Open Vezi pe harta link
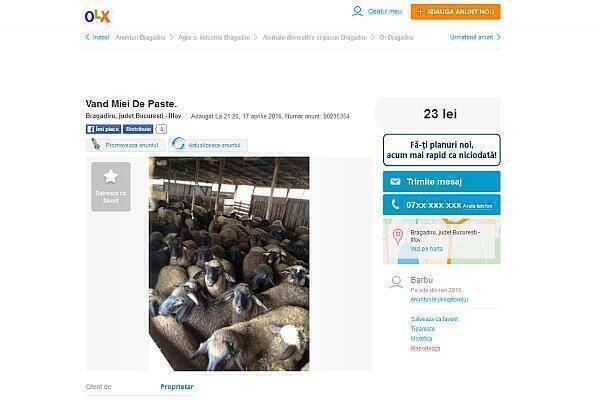Image resolution: width=600 pixels, height=400 pixels. 426,248
